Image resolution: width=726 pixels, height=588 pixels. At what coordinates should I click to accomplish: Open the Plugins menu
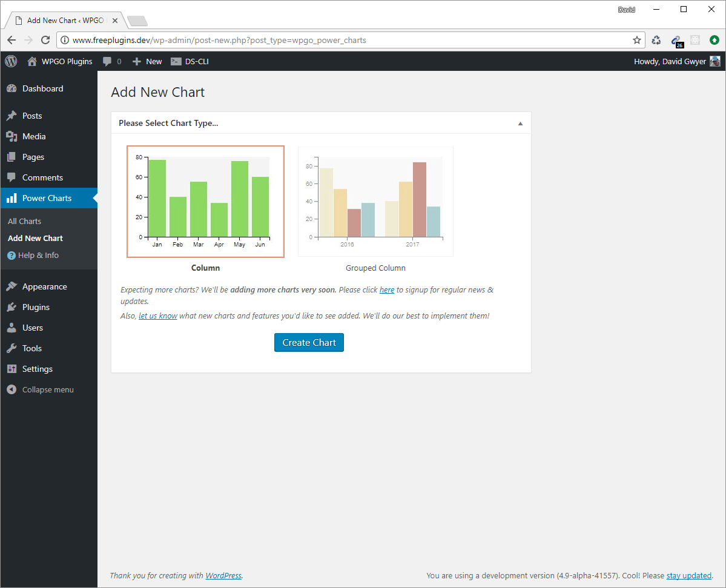click(x=48, y=307)
